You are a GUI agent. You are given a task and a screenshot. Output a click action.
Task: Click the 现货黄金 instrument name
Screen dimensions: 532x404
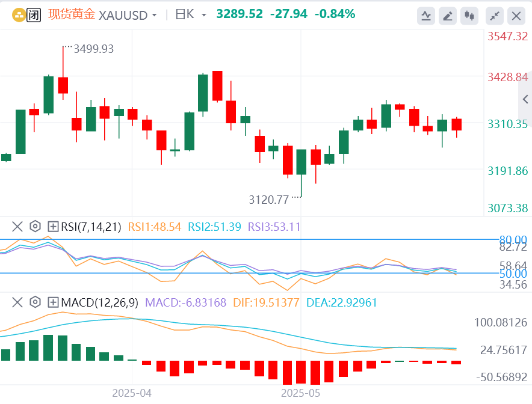pyautogui.click(x=72, y=14)
